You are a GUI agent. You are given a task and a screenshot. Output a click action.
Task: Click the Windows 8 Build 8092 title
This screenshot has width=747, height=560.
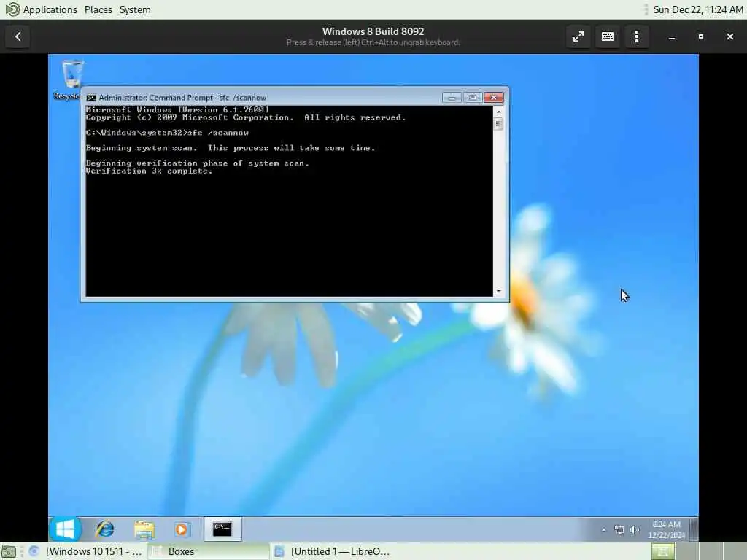373,31
